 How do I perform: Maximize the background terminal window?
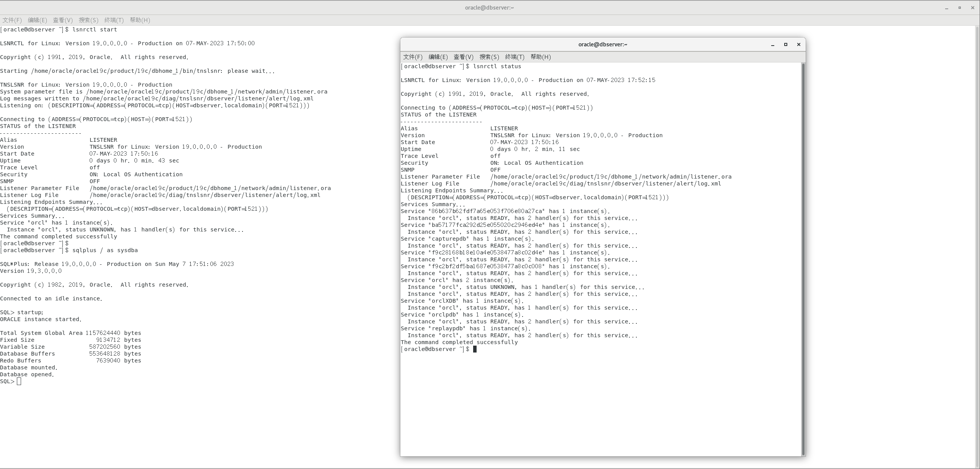(x=960, y=8)
